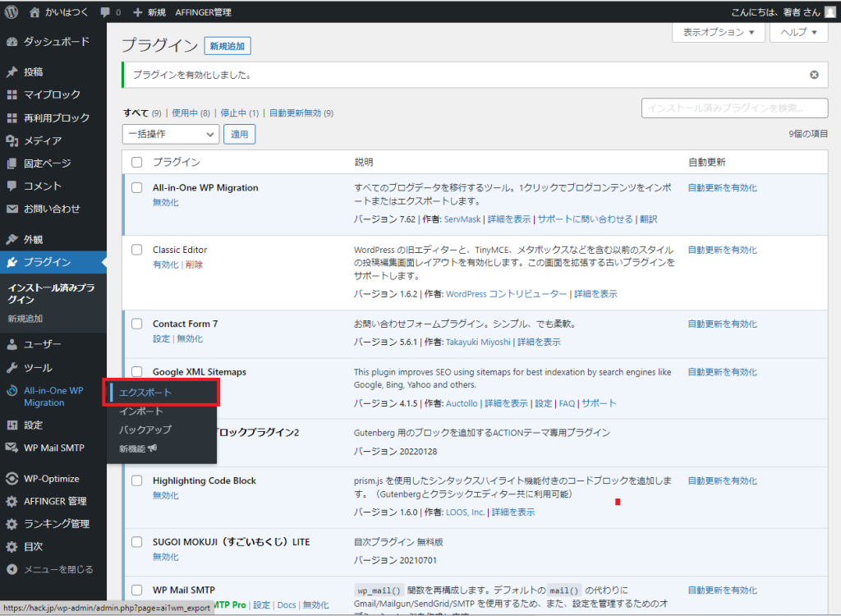Screen dimensions: 841x616
Task: Check All-in-One WP Migration checkbox
Action: pyautogui.click(x=137, y=188)
